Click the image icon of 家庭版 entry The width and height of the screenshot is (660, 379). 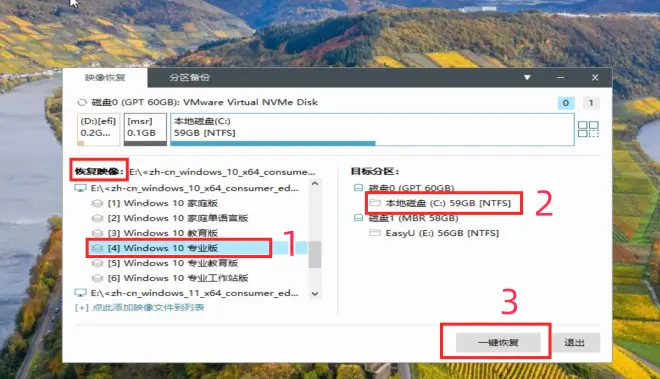[x=97, y=203]
